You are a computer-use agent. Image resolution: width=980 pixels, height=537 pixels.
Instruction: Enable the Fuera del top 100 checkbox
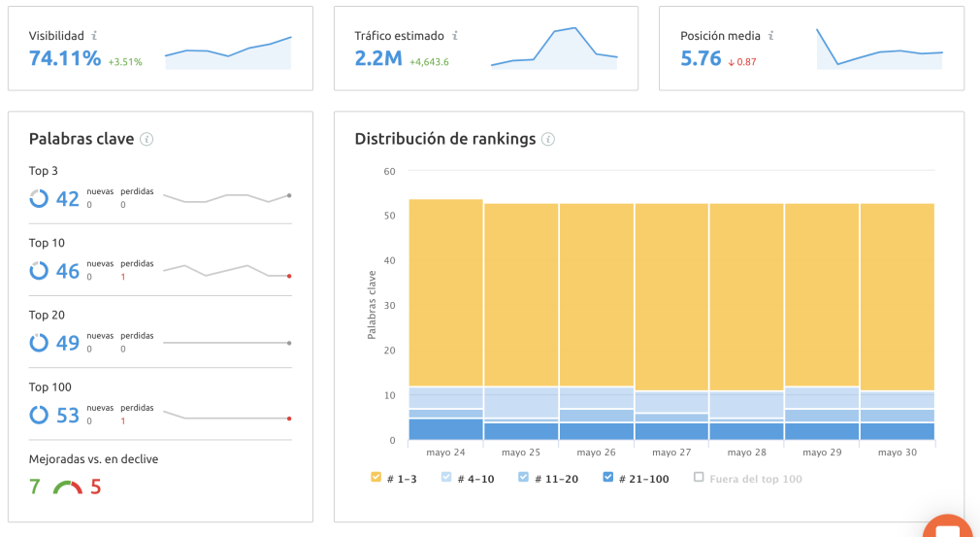699,478
